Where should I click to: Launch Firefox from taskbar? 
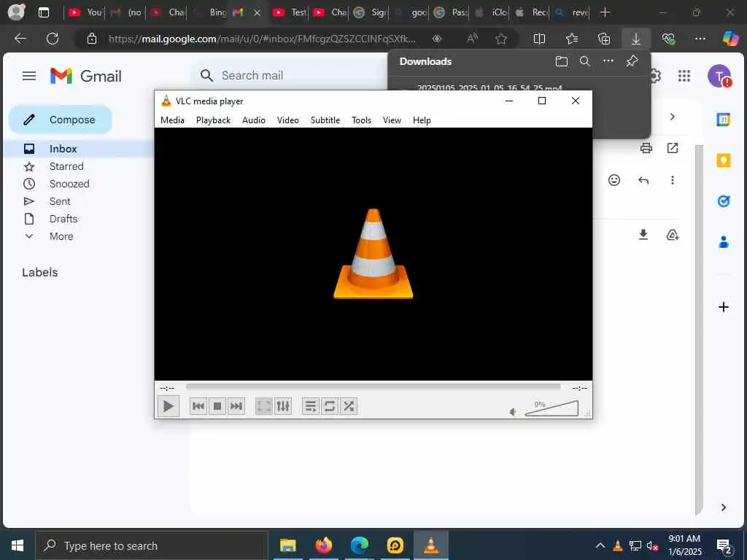click(323, 545)
